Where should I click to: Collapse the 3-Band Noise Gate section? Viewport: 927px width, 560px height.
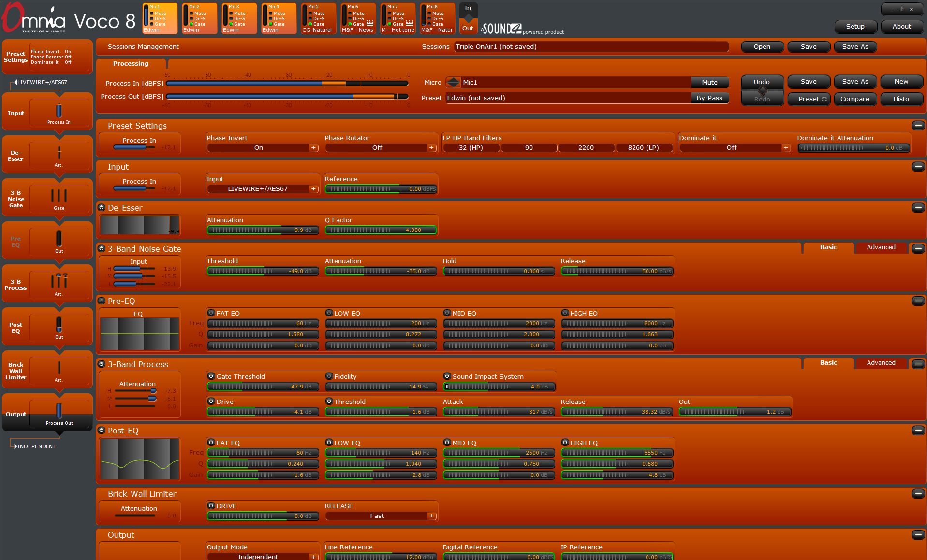click(x=918, y=249)
